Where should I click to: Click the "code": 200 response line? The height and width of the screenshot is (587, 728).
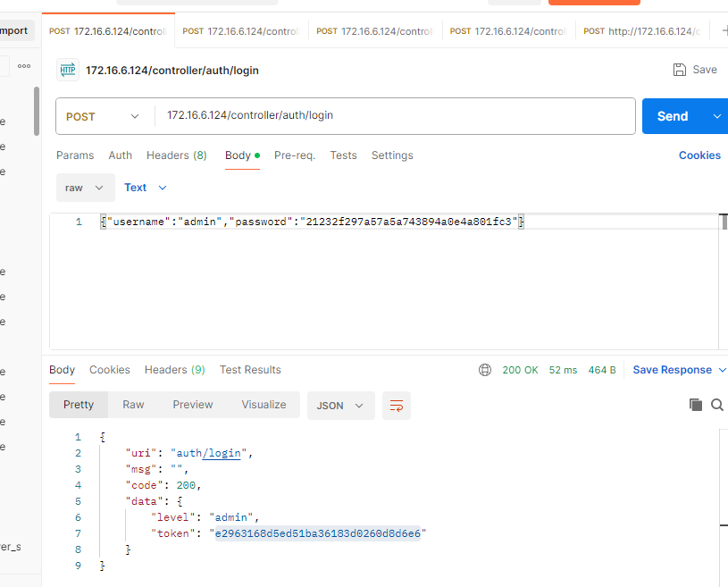pyautogui.click(x=163, y=485)
